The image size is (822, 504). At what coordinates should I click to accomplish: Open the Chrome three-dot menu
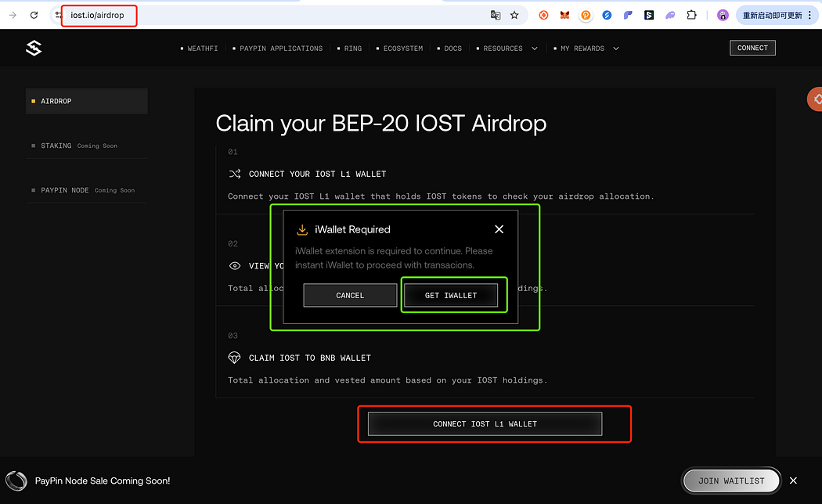click(810, 15)
